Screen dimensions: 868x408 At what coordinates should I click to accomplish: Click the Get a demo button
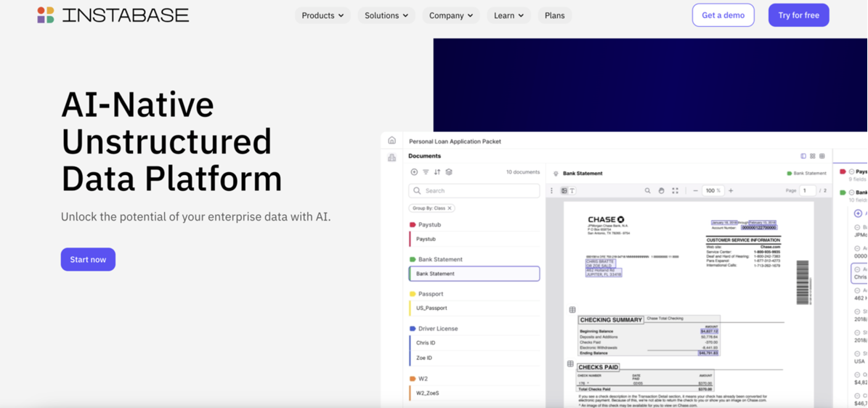pyautogui.click(x=723, y=15)
